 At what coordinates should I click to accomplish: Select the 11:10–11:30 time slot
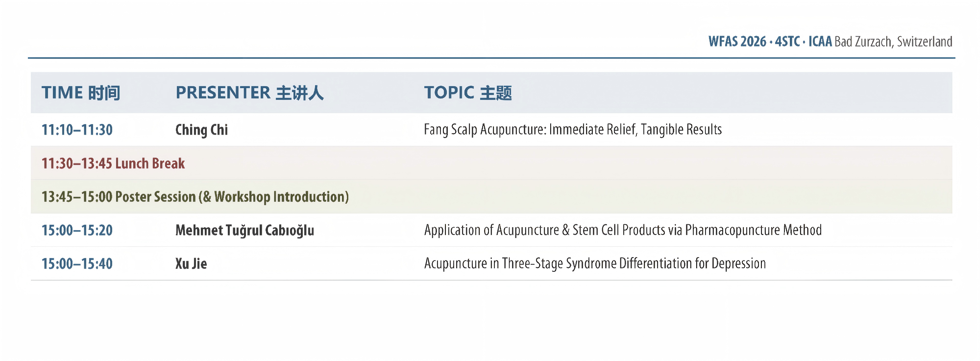[77, 130]
